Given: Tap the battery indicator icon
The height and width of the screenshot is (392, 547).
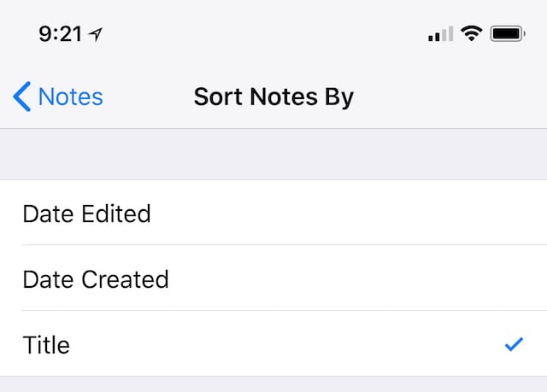Looking at the screenshot, I should 508,34.
